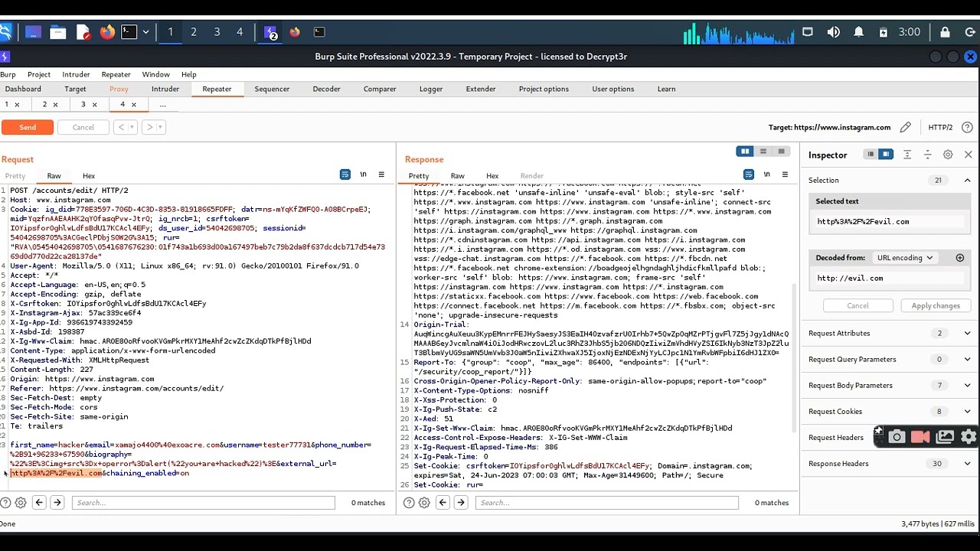This screenshot has width=980, height=551.
Task: Open the Decoded from URL encoding dropdown
Action: 904,258
